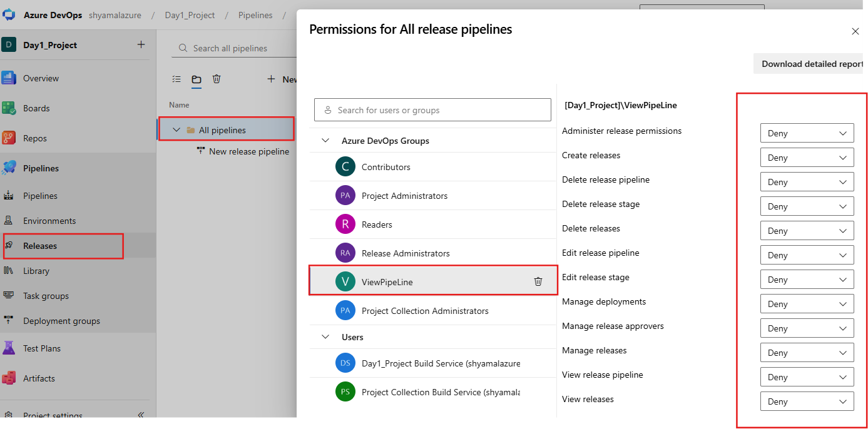Collapse the sidebar with the double-chevron icon
Screen dimensions: 868x429
(141, 415)
